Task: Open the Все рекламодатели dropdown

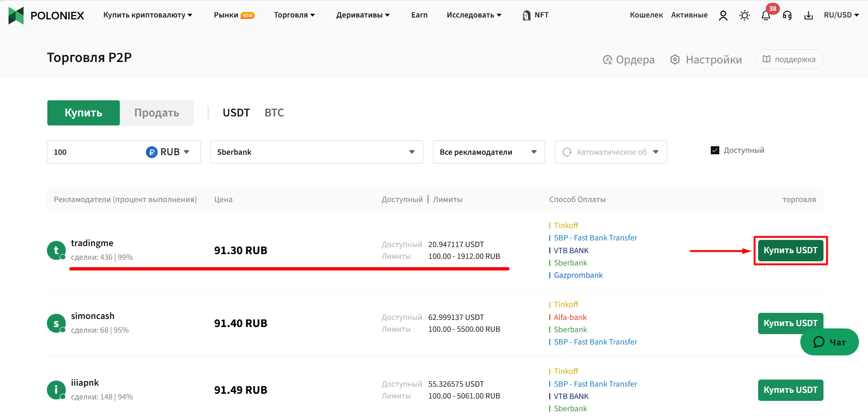Action: point(489,152)
